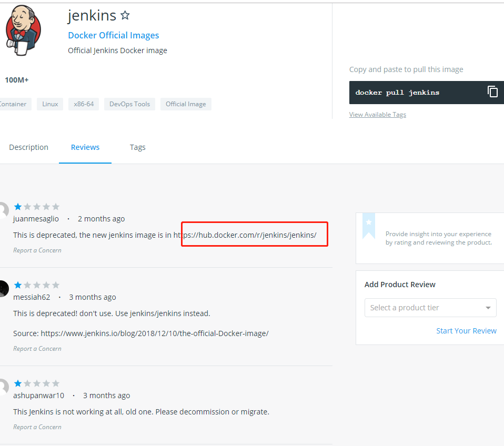
Task: Click the Linux tag chip
Action: click(50, 104)
